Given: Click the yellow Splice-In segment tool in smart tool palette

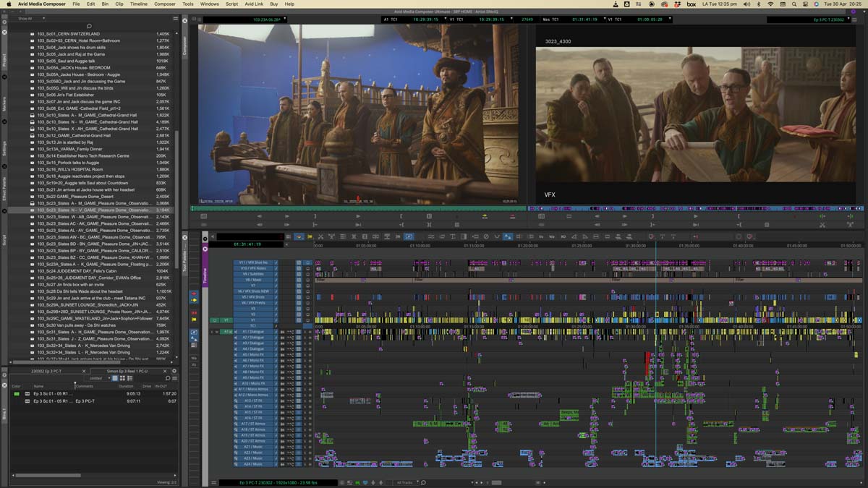Looking at the screenshot, I should 194,300.
